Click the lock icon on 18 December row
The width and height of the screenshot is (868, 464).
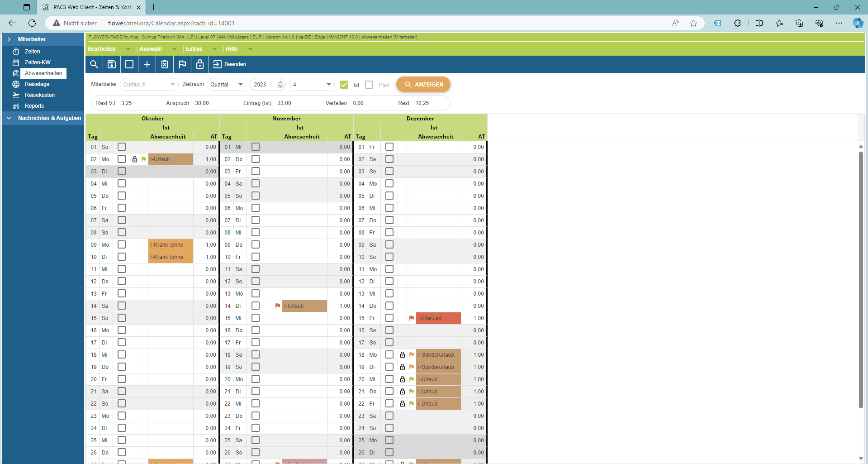[403, 355]
